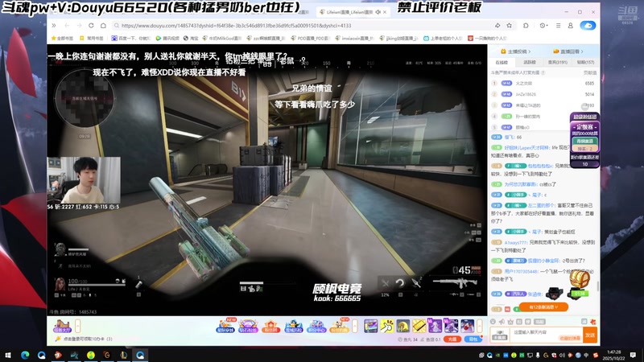Open 主播投稿 link in side panel
The height and width of the screenshot is (362, 644).
516,51
